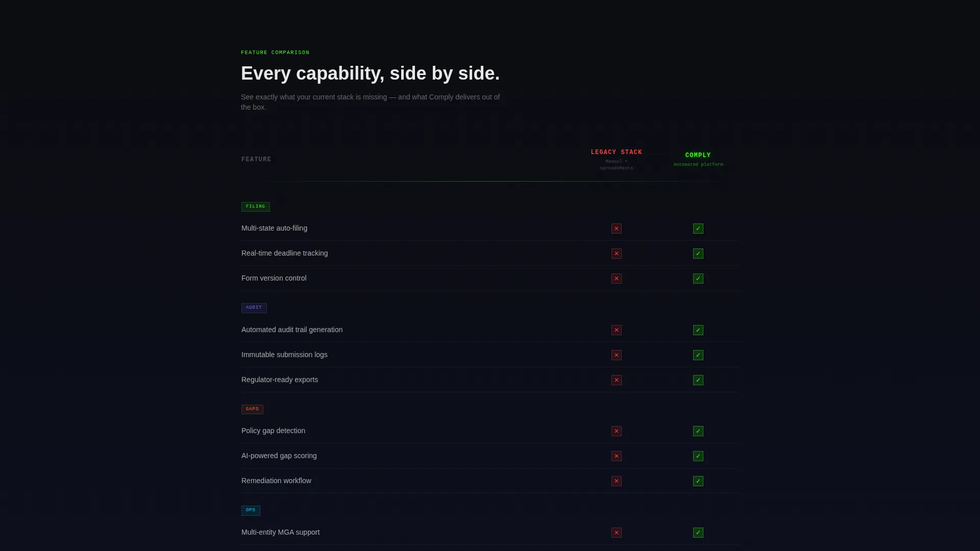Screen dimensions: 980x551
Task: Click the 'Manual + spreadsheets' subtitle
Action: [x=617, y=165]
